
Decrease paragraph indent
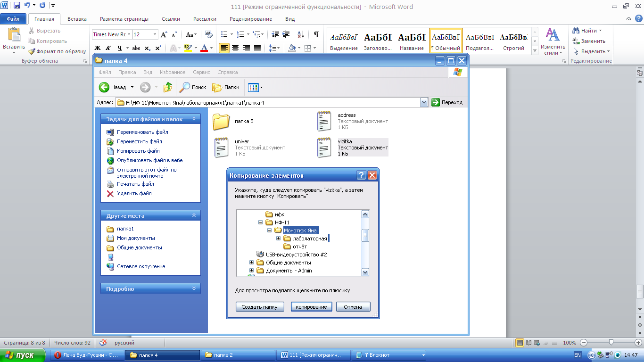275,34
